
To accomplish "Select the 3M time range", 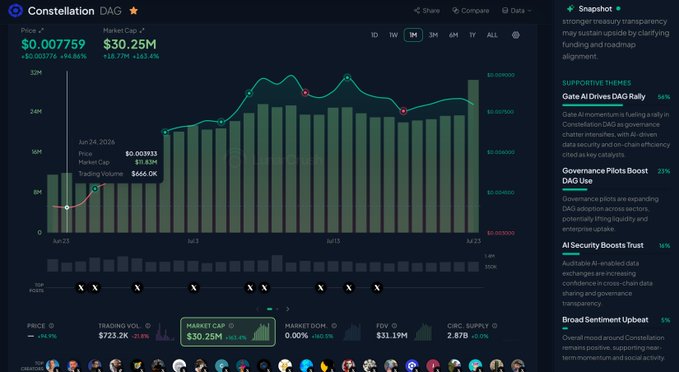I will [433, 35].
